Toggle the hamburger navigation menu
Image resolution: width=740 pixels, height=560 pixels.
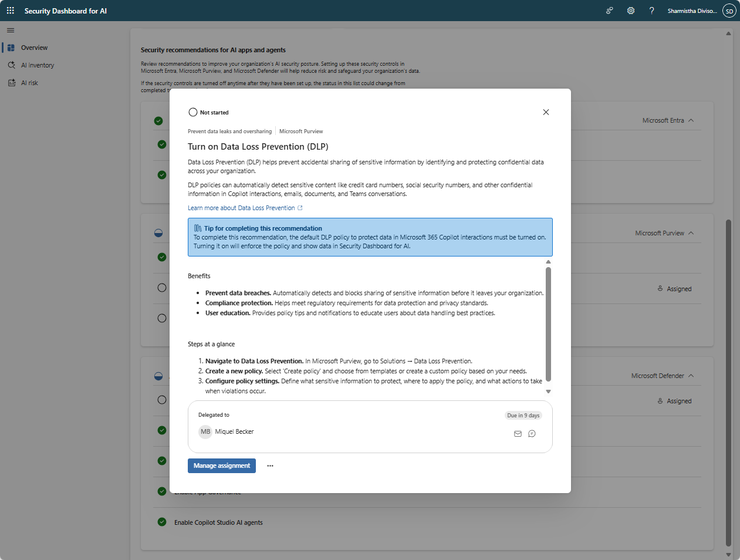point(11,30)
